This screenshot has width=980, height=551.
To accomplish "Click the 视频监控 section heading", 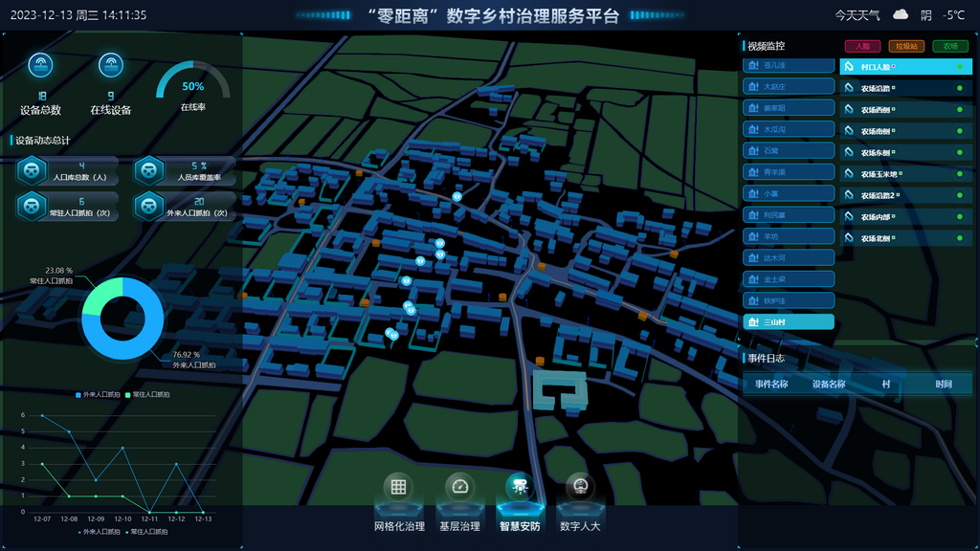I will click(767, 46).
